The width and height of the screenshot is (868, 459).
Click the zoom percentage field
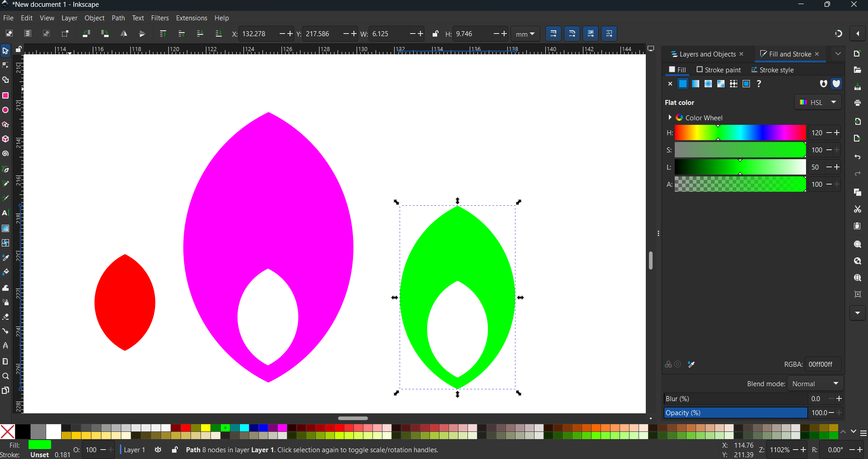point(780,450)
